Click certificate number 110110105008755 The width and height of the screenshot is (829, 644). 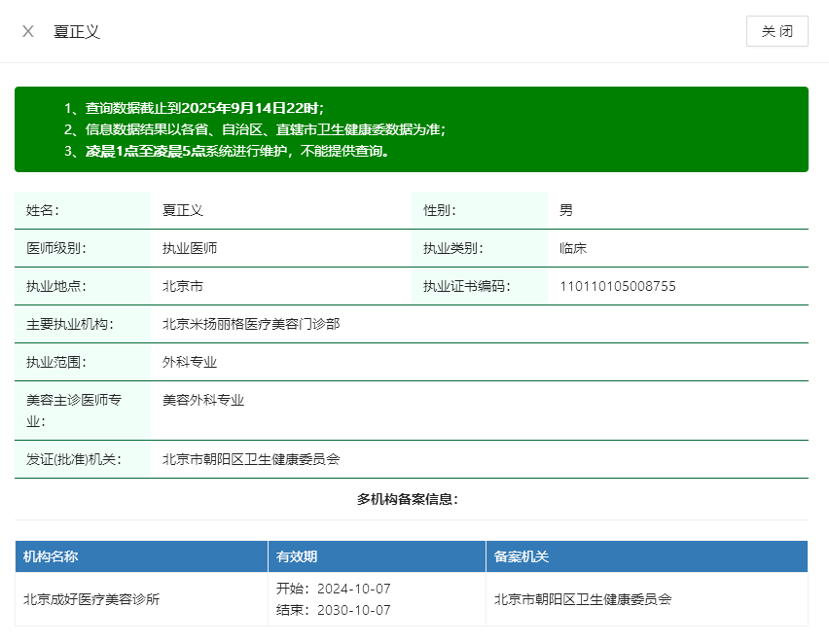tap(617, 286)
